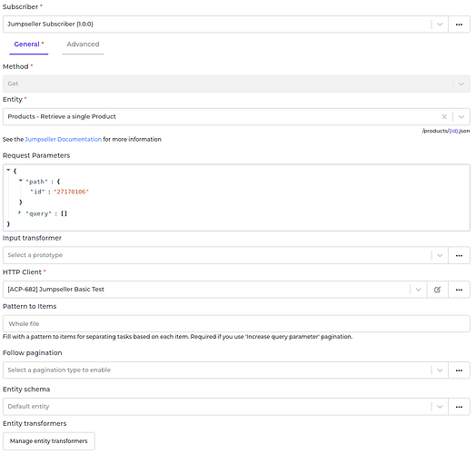
Task: Open the disabled Method dropdown arrow
Action: 461,84
